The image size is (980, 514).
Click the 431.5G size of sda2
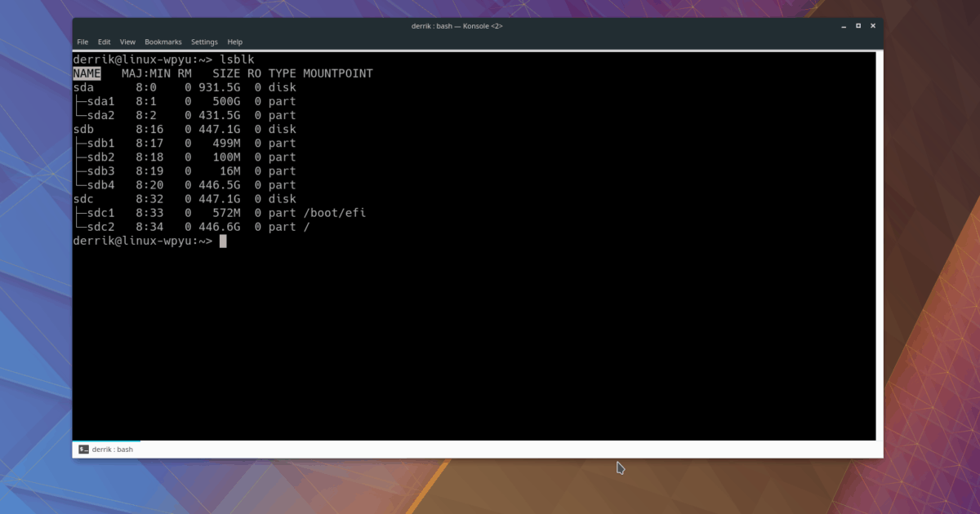(x=220, y=115)
